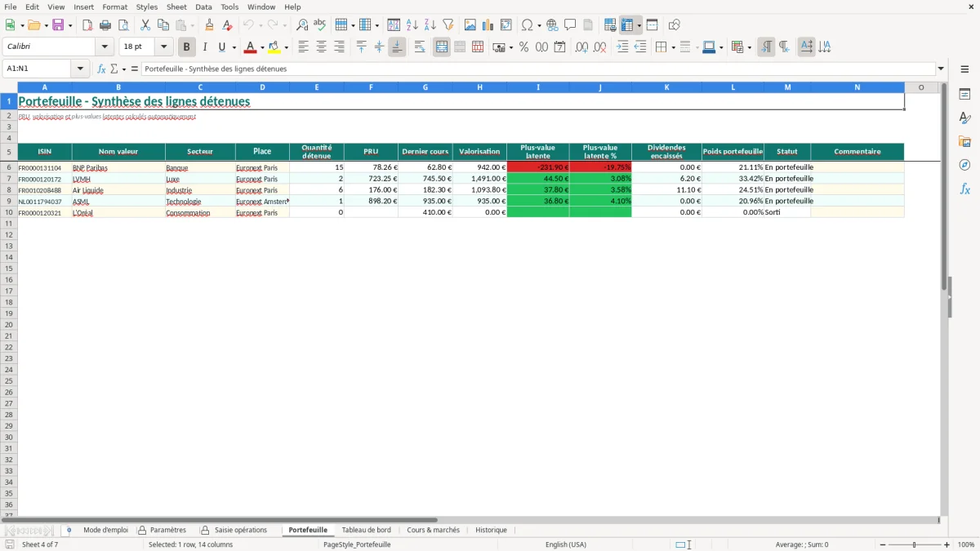This screenshot has width=980, height=551.
Task: Toggle Left-to-Right text direction
Action: point(766,47)
